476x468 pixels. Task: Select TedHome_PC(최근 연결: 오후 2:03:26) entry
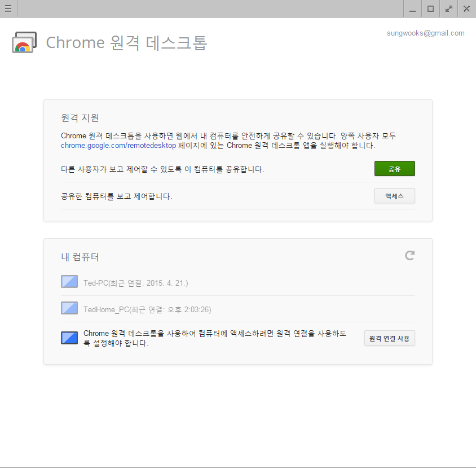pyautogui.click(x=147, y=310)
